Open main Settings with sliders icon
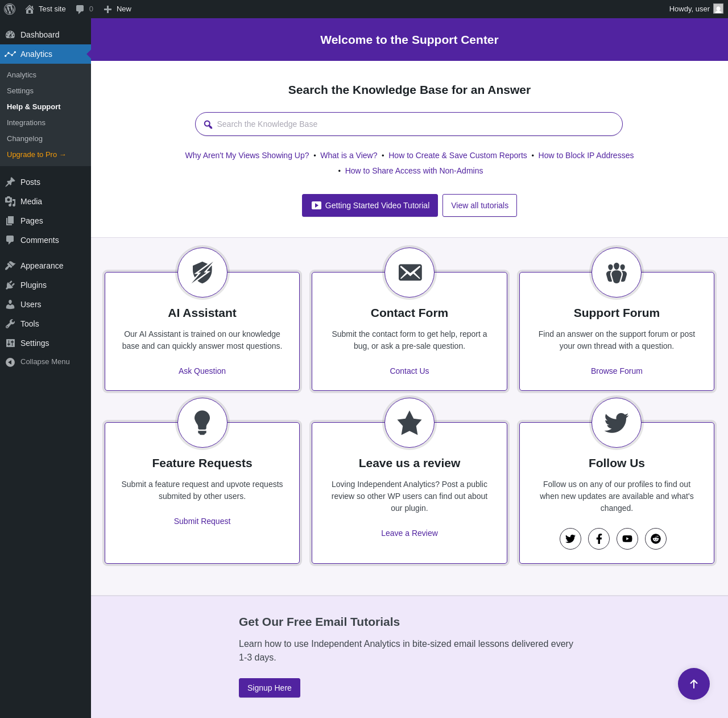728x718 pixels. (x=45, y=343)
